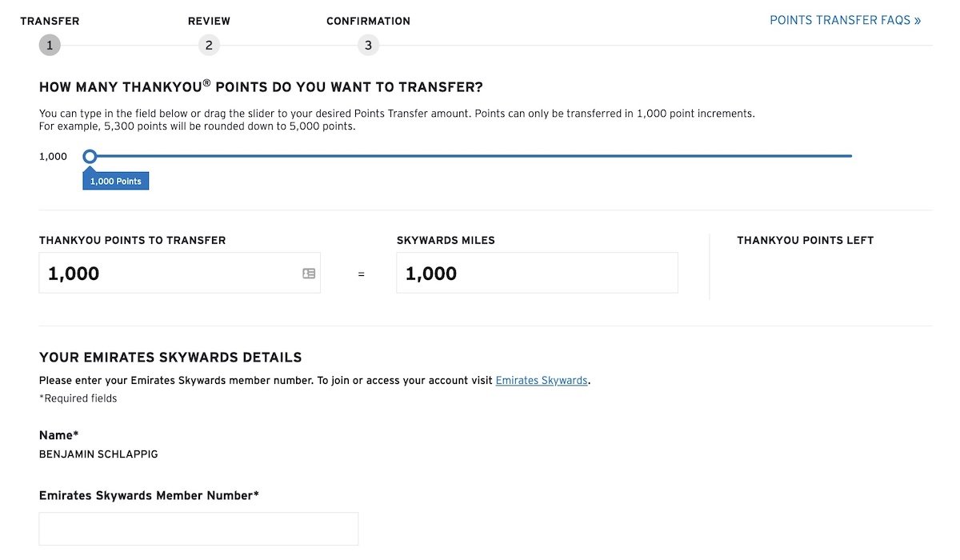Click the autofill card icon in points field
Viewport: 960px width, 560px height.
309,274
